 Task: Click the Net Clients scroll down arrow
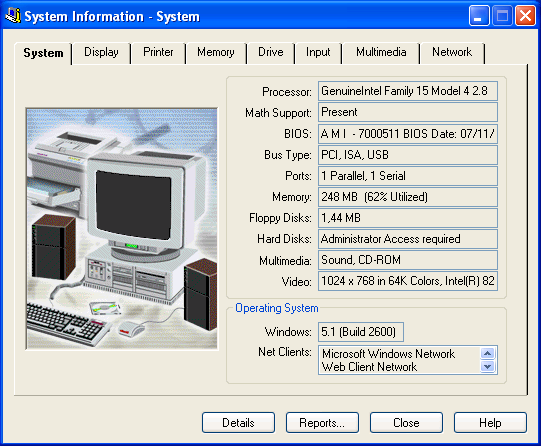488,366
